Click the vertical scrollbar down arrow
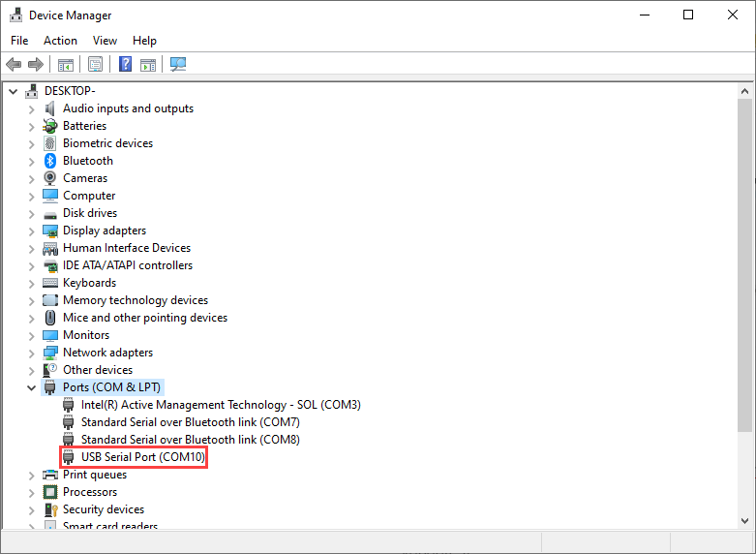Viewport: 756px width, 554px height. pyautogui.click(x=745, y=521)
